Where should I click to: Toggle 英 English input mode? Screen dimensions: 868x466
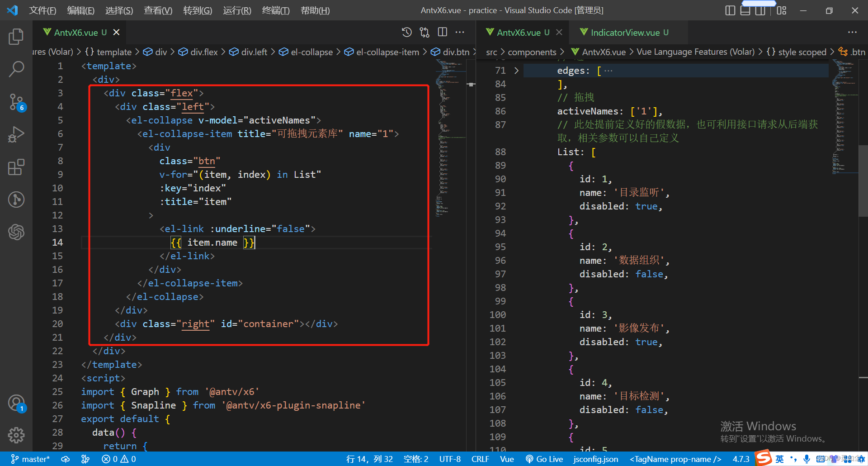(x=780, y=459)
